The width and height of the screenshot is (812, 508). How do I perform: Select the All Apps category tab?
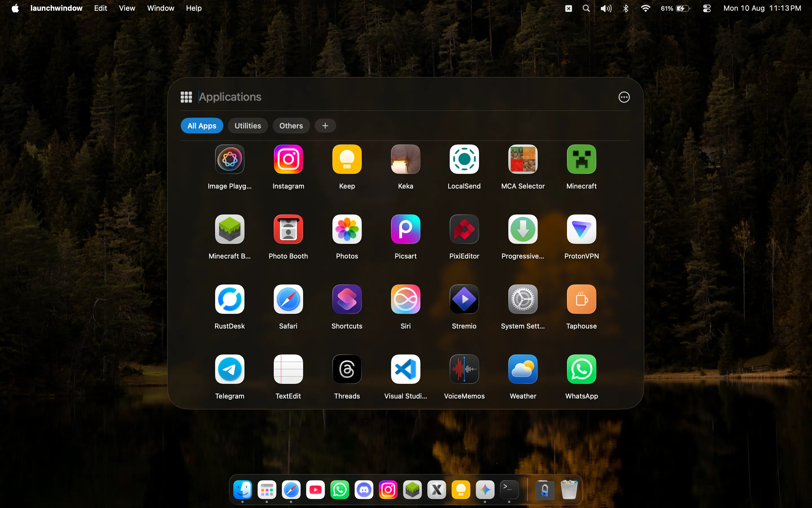202,126
